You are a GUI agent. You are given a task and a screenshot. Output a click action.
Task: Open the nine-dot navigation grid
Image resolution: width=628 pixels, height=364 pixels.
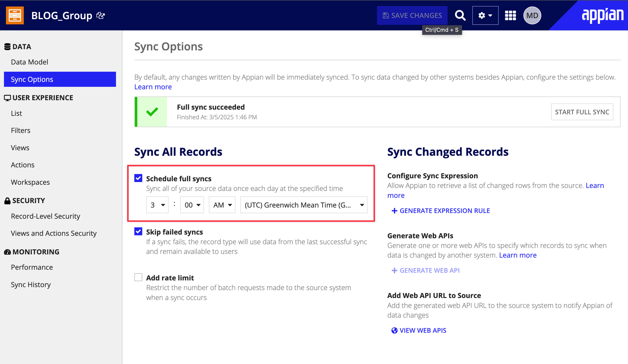tap(510, 15)
